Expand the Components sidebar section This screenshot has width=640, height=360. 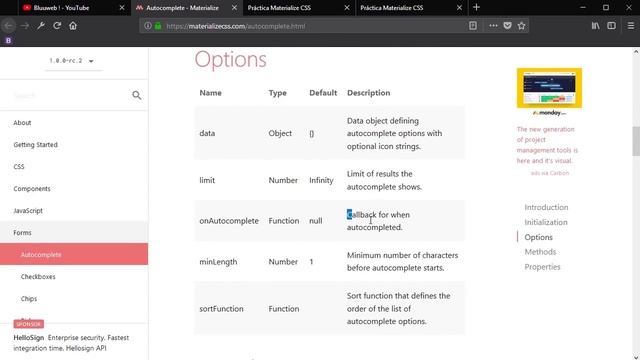click(74, 189)
